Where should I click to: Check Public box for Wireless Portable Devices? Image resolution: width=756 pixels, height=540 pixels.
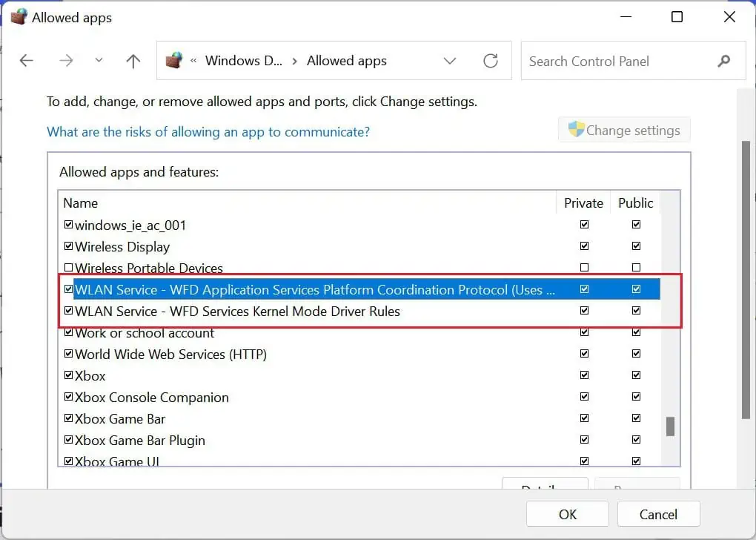637,267
